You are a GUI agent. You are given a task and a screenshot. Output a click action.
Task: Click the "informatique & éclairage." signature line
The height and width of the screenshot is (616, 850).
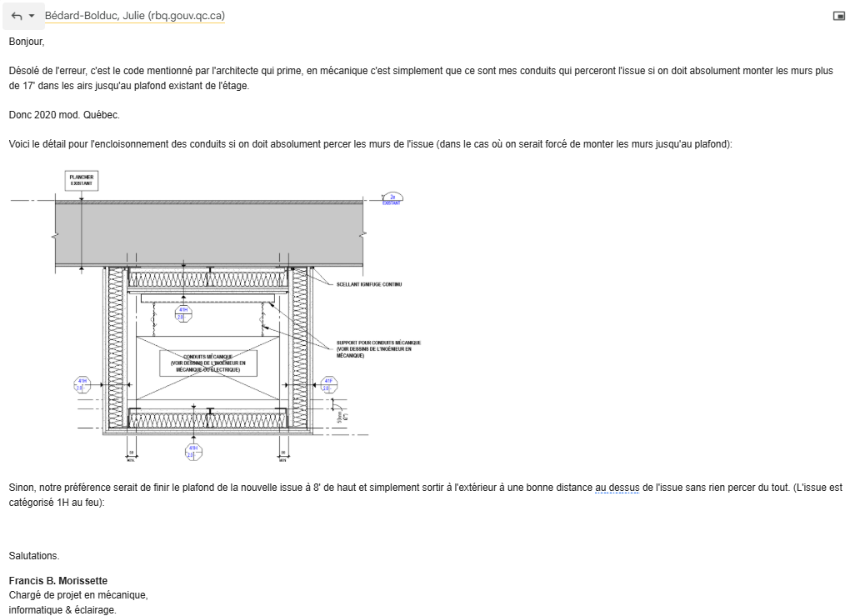(62, 609)
